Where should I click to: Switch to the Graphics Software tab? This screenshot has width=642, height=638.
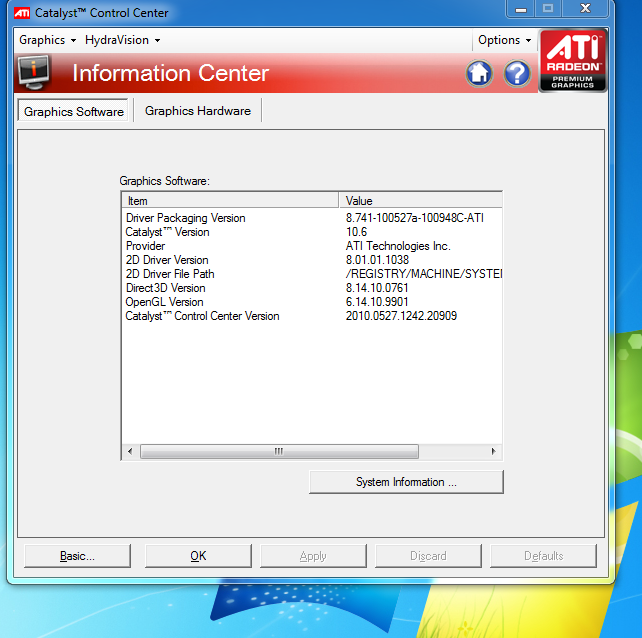[73, 111]
